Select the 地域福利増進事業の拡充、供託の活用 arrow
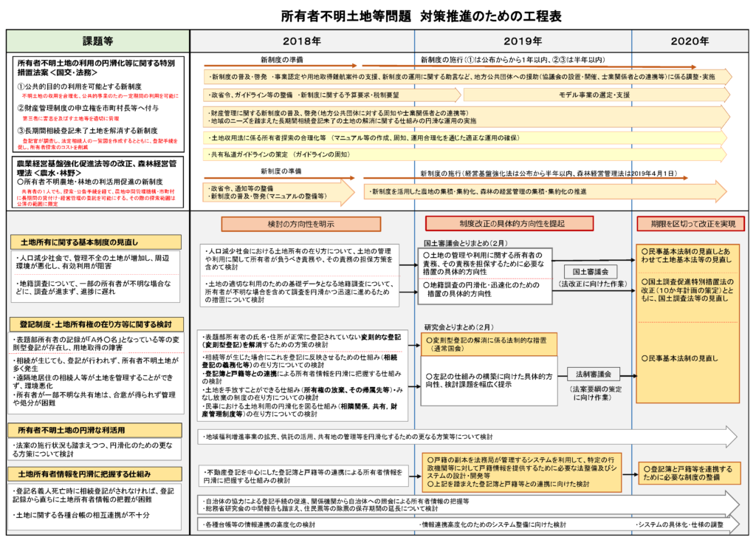The height and width of the screenshot is (540, 756). [x=467, y=437]
